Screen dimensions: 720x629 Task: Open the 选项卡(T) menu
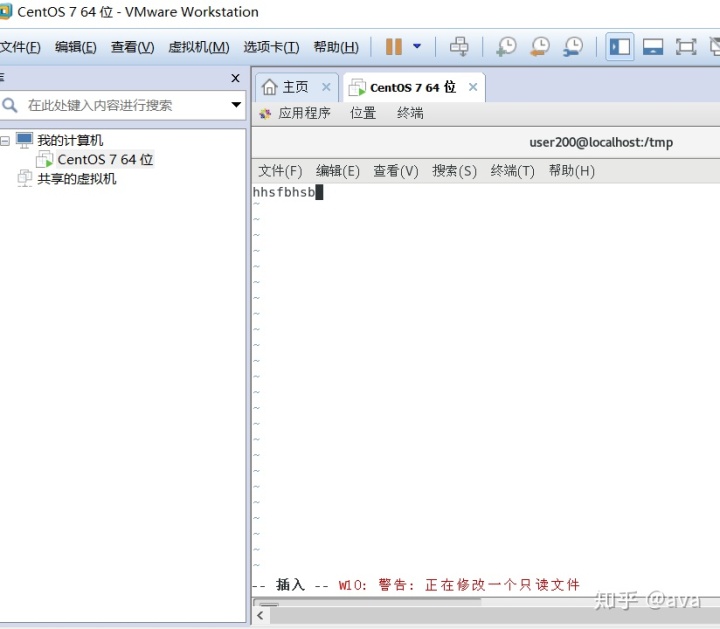pos(271,47)
